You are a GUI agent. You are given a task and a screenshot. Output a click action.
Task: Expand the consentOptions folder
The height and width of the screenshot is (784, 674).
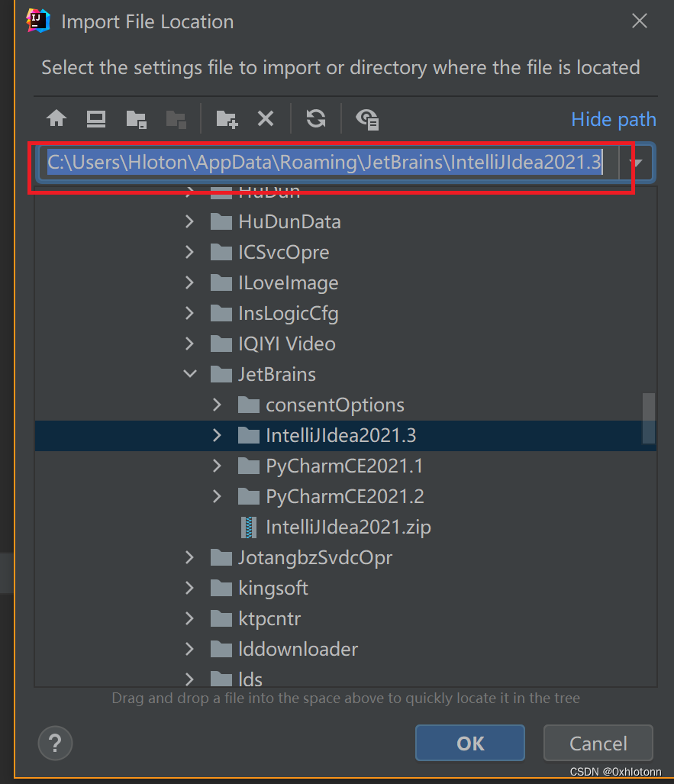coord(217,405)
